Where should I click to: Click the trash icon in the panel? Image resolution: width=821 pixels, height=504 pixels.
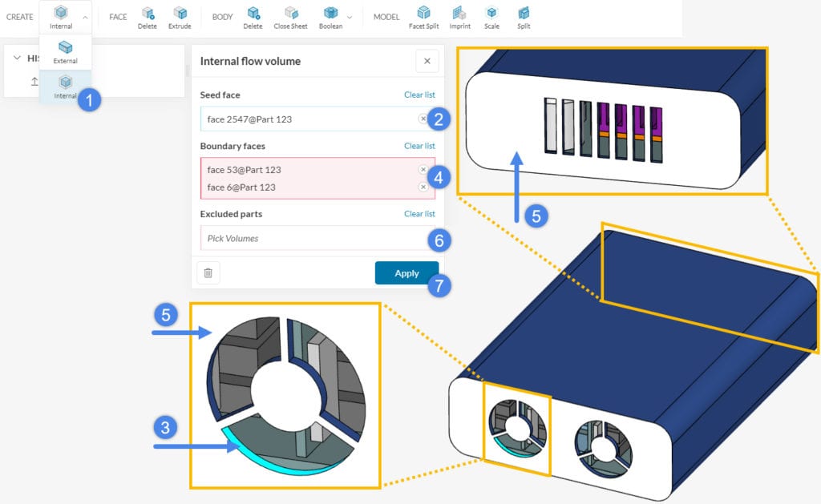tap(208, 272)
